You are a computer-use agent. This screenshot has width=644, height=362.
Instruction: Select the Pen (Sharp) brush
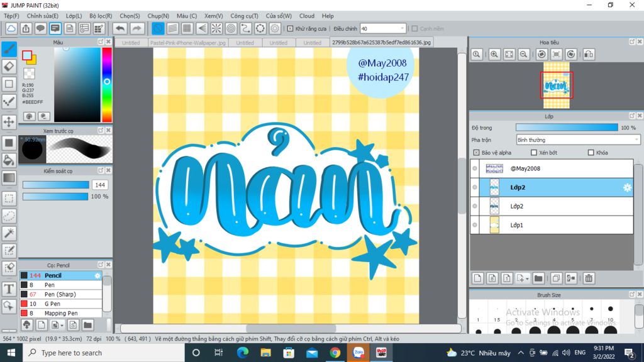coord(61,294)
